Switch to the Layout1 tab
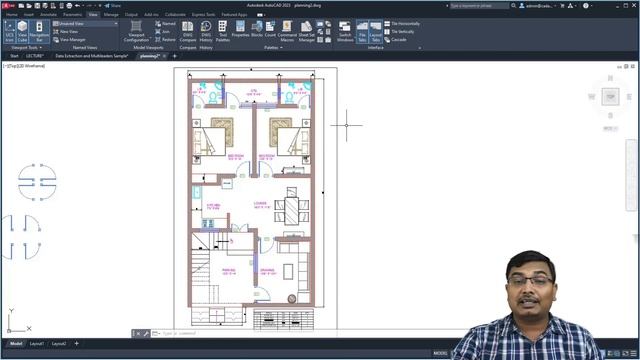 coord(37,344)
